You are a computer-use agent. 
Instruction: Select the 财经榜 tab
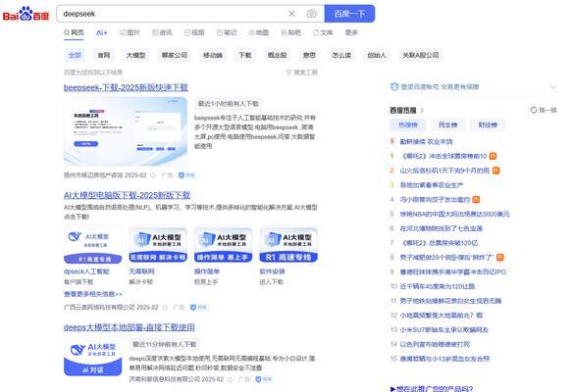coord(488,125)
